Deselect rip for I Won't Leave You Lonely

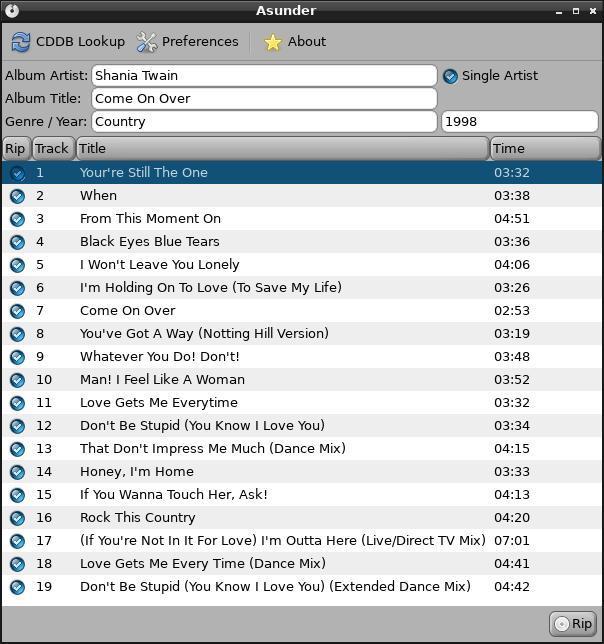pyautogui.click(x=17, y=265)
